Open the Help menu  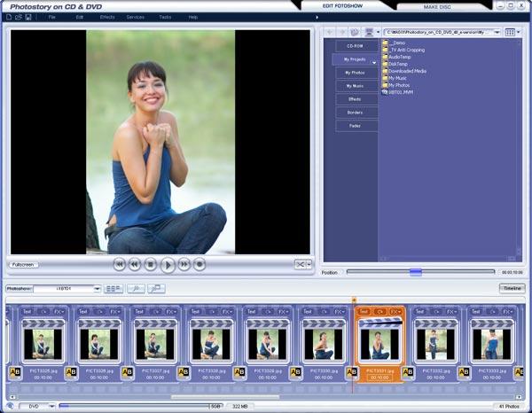click(193, 17)
